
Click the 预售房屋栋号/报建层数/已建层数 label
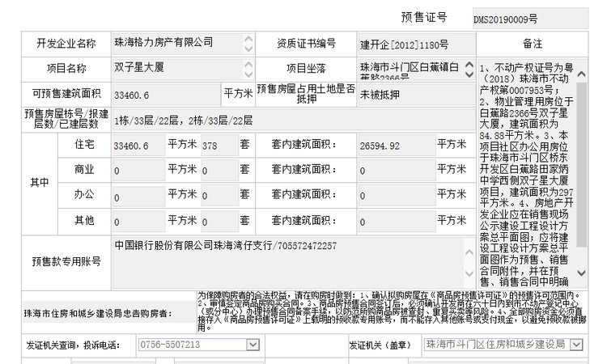66,119
